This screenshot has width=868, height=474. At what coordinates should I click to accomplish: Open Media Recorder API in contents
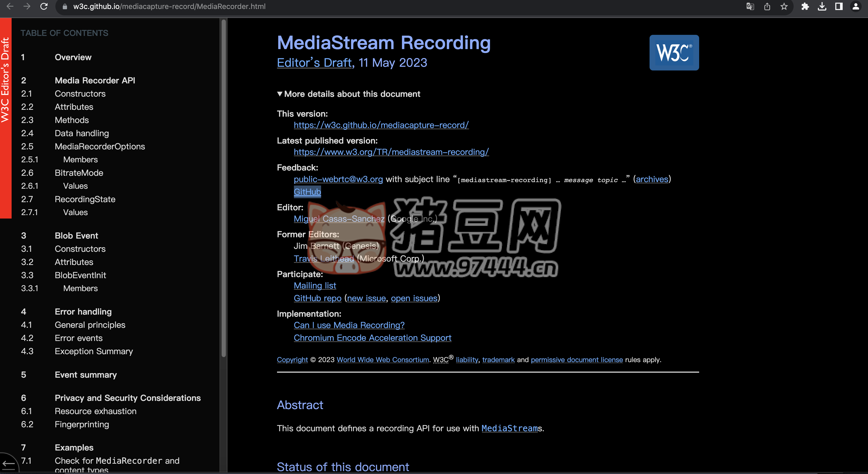95,80
